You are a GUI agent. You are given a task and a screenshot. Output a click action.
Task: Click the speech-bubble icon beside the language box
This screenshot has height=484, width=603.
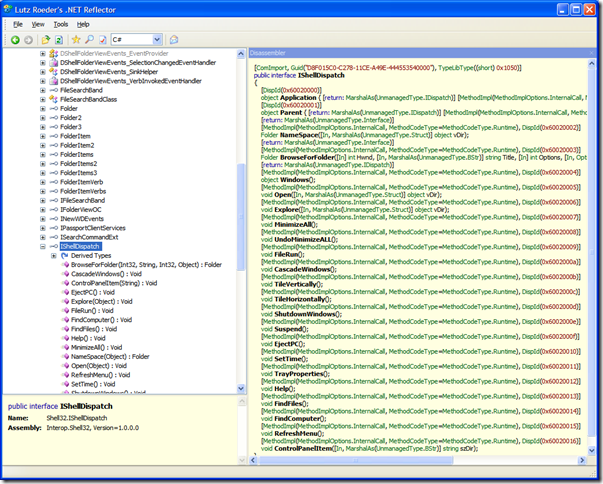174,39
